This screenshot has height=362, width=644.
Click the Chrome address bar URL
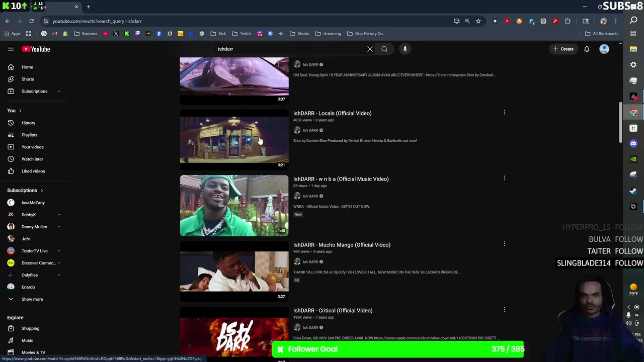pos(97,21)
